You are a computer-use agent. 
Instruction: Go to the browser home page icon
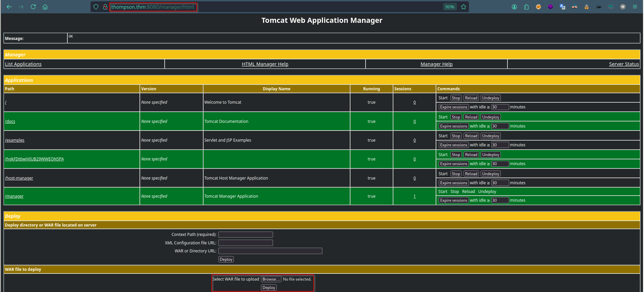pos(45,7)
